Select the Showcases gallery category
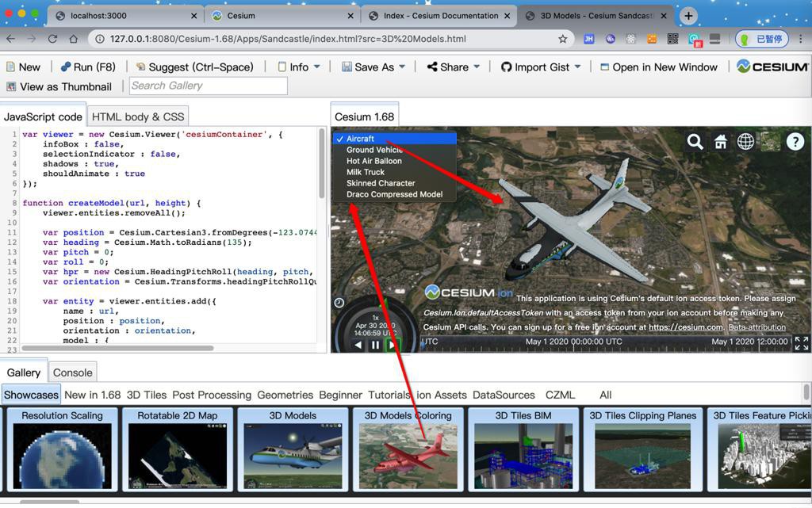 click(x=31, y=395)
